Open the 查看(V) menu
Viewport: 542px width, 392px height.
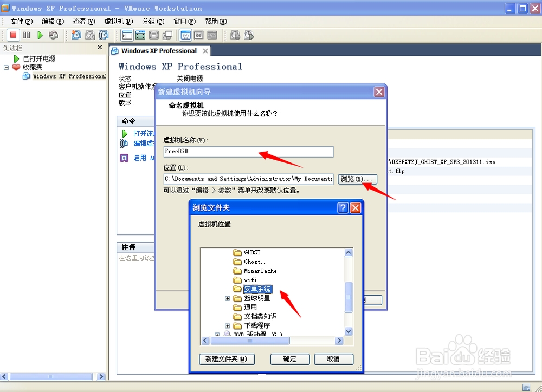coord(84,22)
